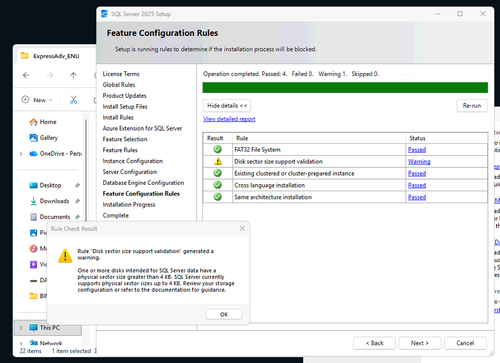Open Gallery in Explorer sidebar
The width and height of the screenshot is (500, 363).
pos(44,138)
